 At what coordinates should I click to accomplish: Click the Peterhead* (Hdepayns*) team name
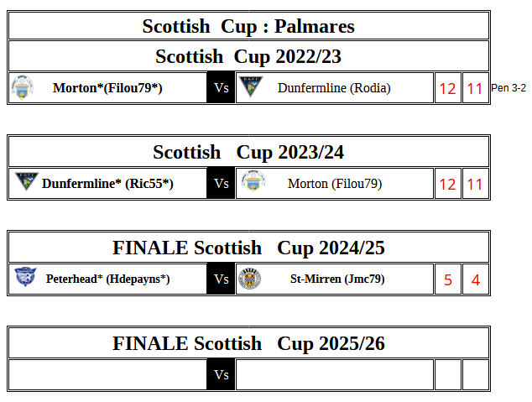107,279
